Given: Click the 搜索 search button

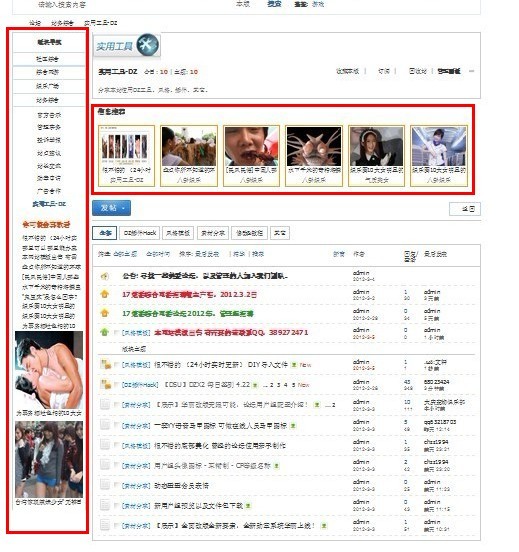Looking at the screenshot, I should coord(274,4).
